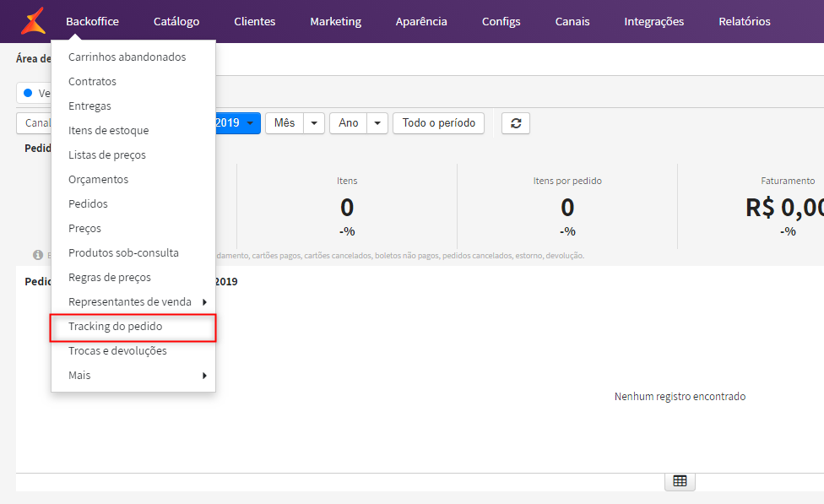
Task: Open the Relatórios menu
Action: coord(744,22)
